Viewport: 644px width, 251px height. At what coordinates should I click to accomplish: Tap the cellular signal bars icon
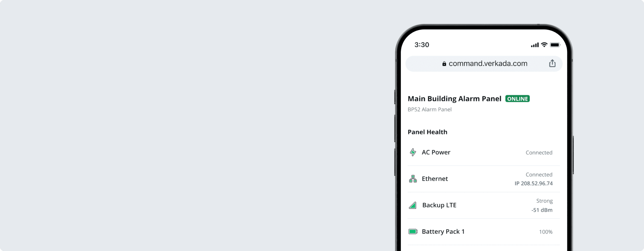(535, 45)
